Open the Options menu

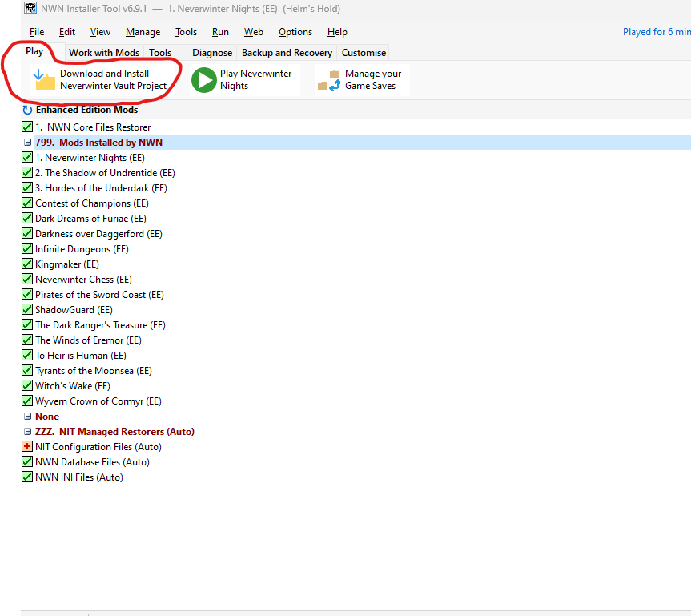[295, 32]
